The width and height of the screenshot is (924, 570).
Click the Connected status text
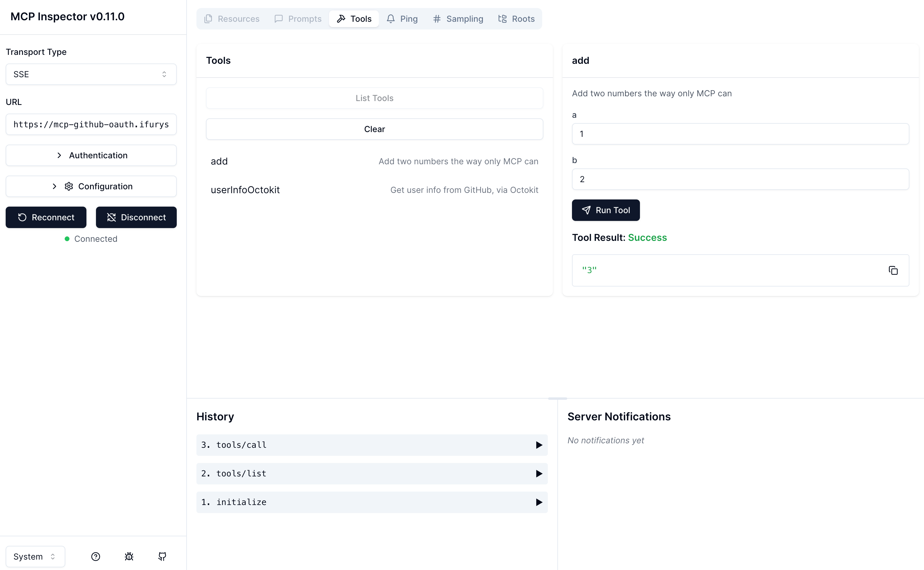tap(96, 238)
